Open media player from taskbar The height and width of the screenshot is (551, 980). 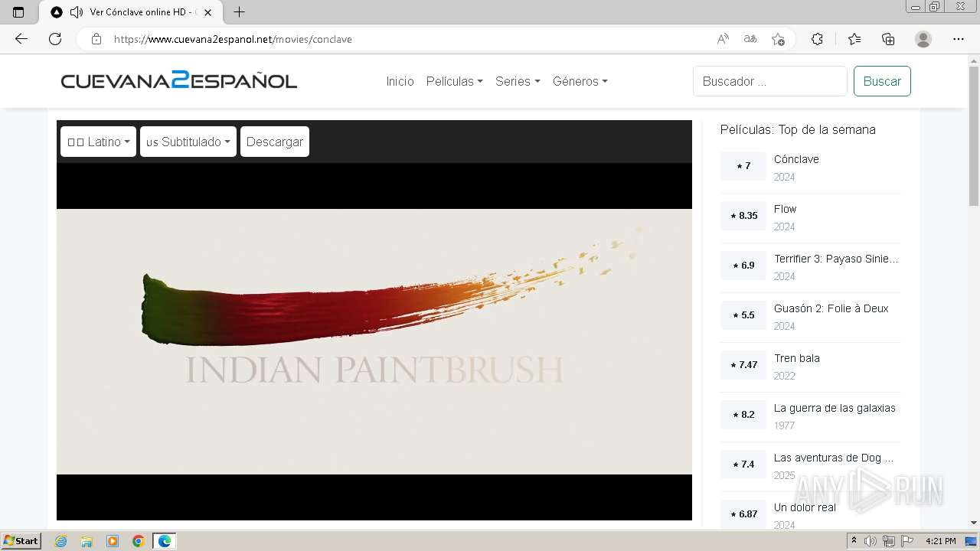click(x=113, y=541)
